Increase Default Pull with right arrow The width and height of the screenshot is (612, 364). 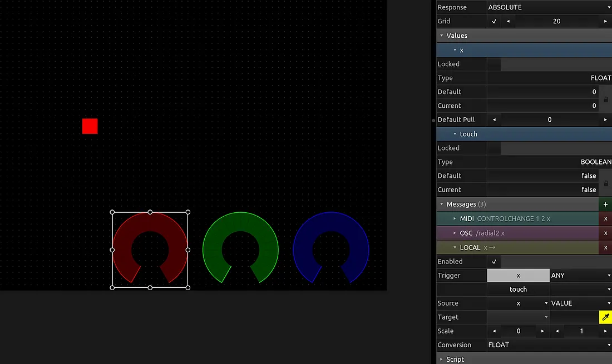pyautogui.click(x=605, y=119)
